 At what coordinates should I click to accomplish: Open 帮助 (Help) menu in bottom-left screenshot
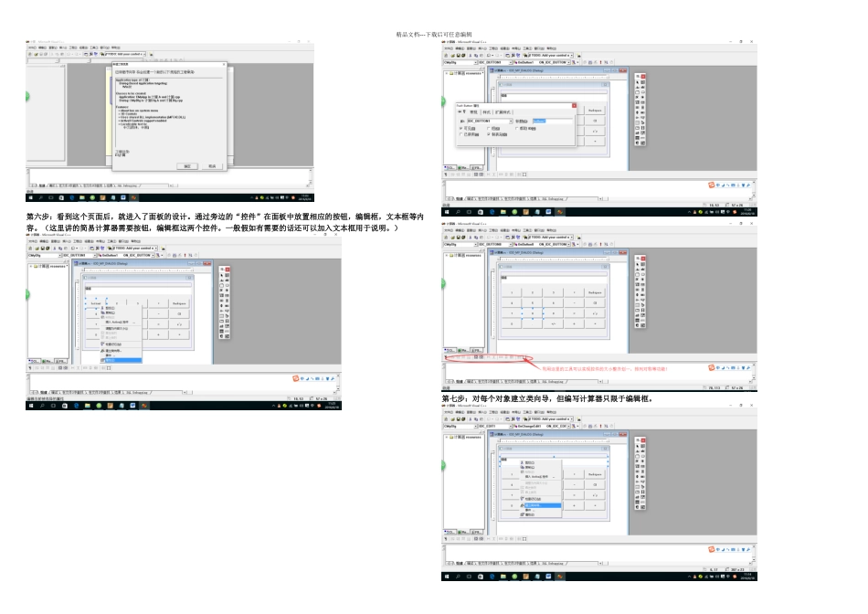pos(135,241)
